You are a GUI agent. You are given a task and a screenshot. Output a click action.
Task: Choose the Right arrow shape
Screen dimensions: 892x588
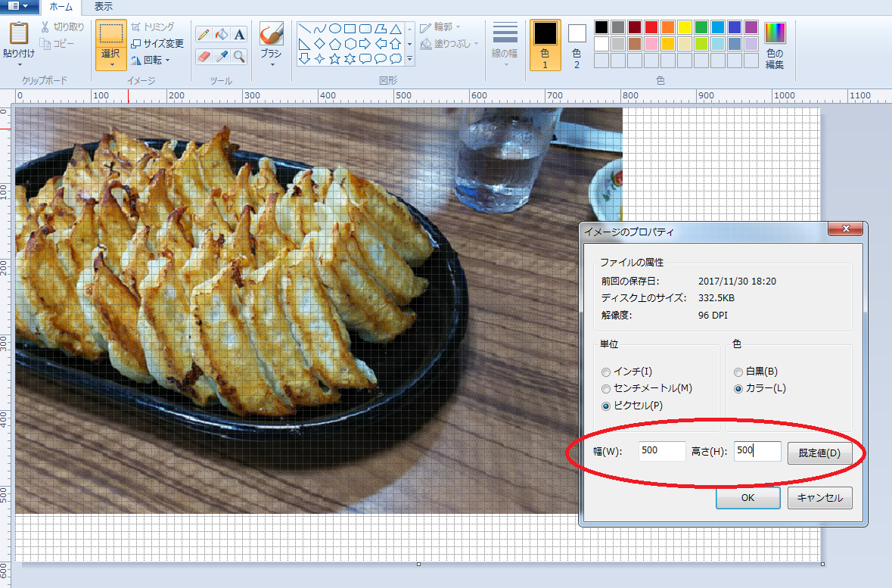365,44
